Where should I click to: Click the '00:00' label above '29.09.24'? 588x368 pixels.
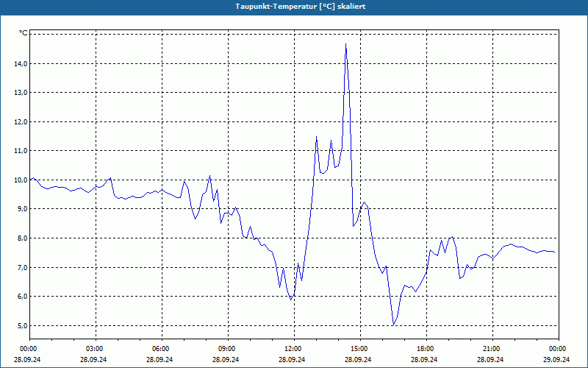(x=559, y=349)
